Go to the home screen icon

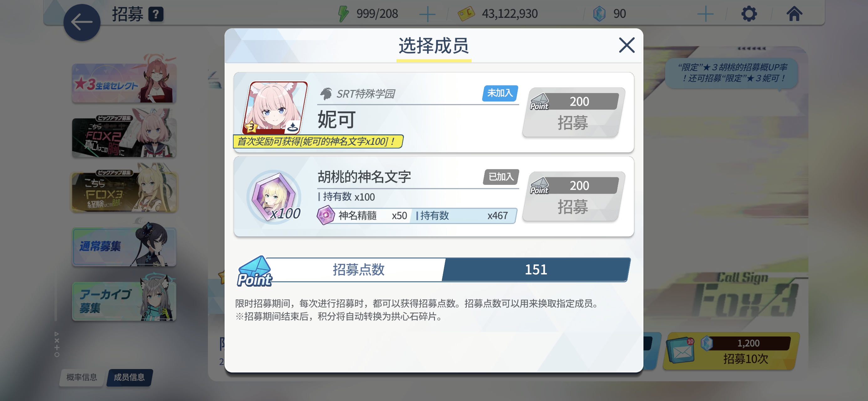pyautogui.click(x=794, y=13)
